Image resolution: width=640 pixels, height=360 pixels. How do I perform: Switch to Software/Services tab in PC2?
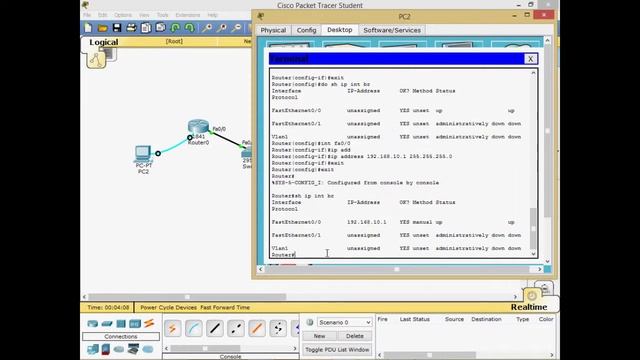pos(392,30)
